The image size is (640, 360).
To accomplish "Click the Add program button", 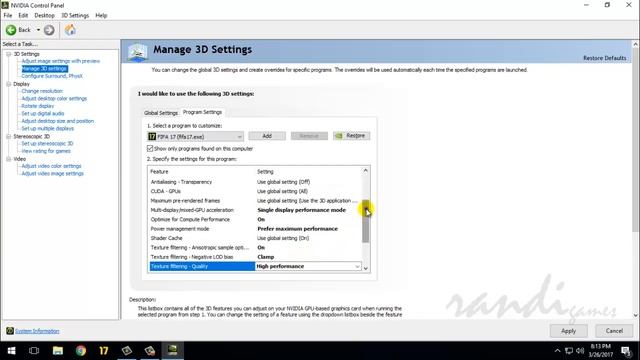I will coord(267,136).
